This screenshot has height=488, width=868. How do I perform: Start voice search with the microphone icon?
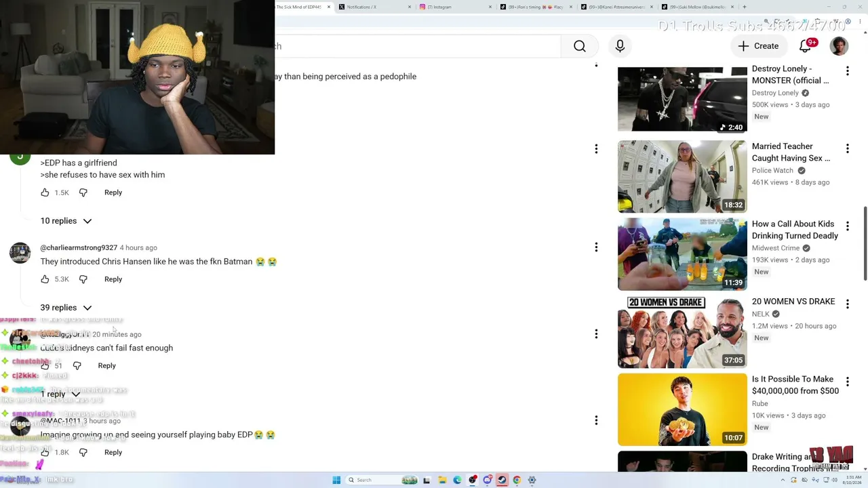[620, 46]
